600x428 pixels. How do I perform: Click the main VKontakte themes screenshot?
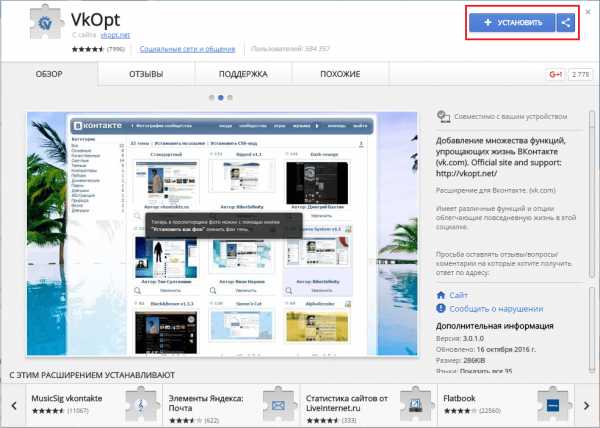222,234
